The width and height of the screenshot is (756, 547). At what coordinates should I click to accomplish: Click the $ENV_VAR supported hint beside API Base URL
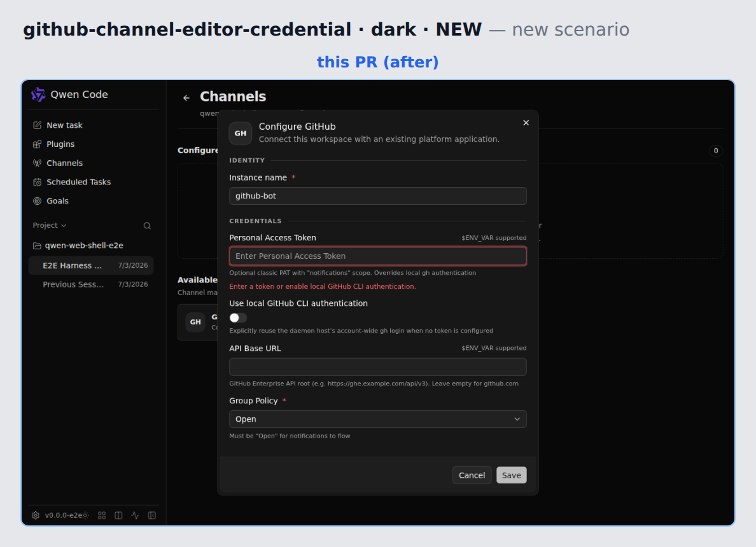click(494, 348)
